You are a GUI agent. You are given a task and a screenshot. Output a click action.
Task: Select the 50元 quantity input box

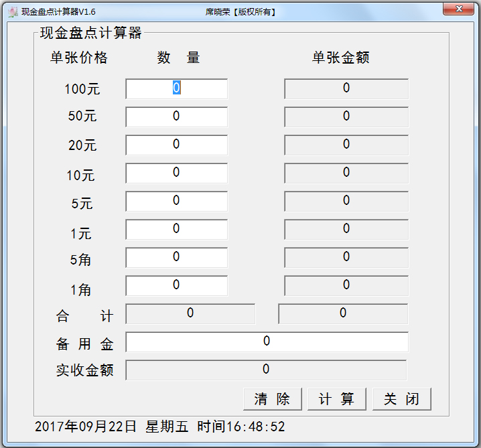coord(176,117)
